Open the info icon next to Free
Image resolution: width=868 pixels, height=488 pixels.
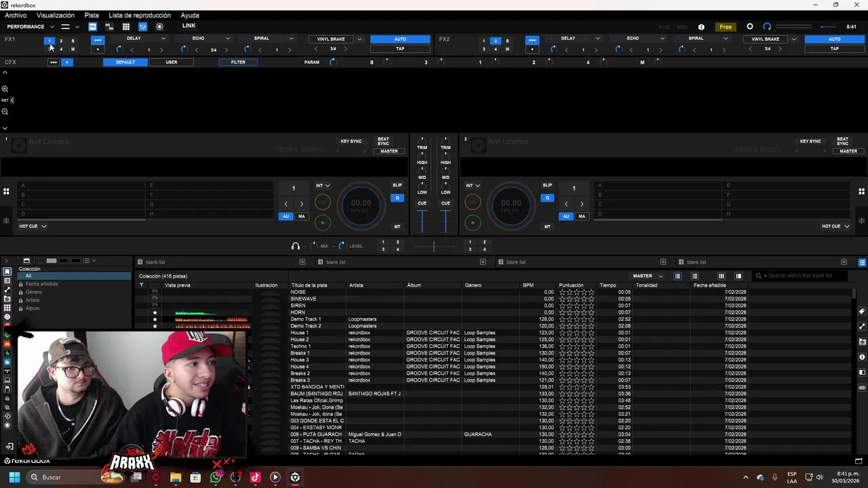click(701, 27)
